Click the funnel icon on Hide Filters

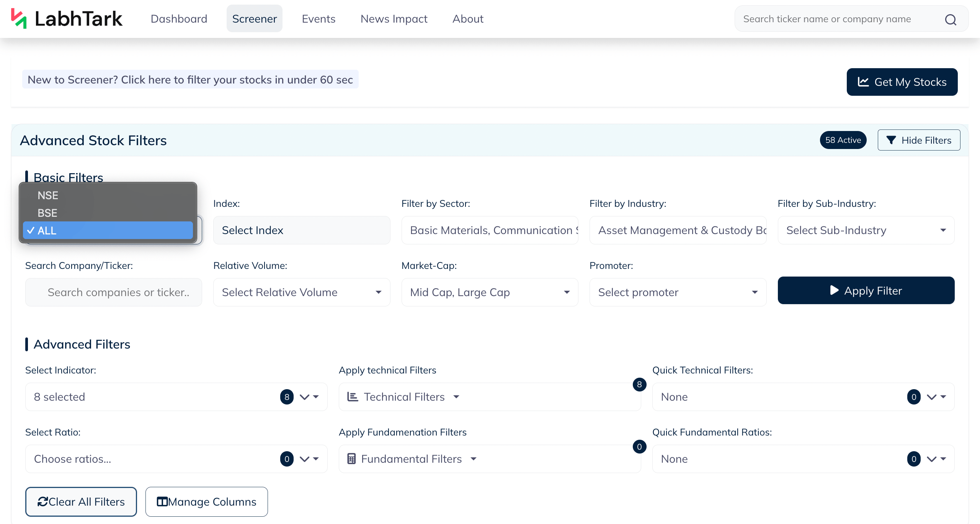point(891,140)
